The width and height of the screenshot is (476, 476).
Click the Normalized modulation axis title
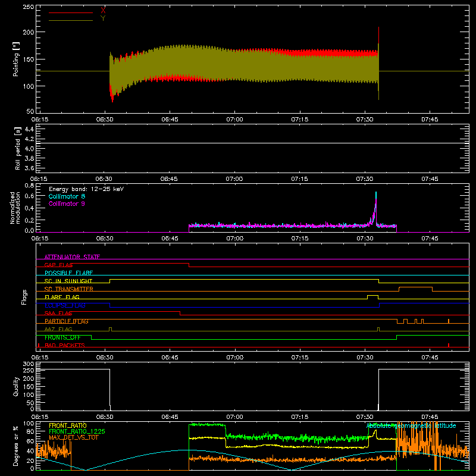point(15,208)
